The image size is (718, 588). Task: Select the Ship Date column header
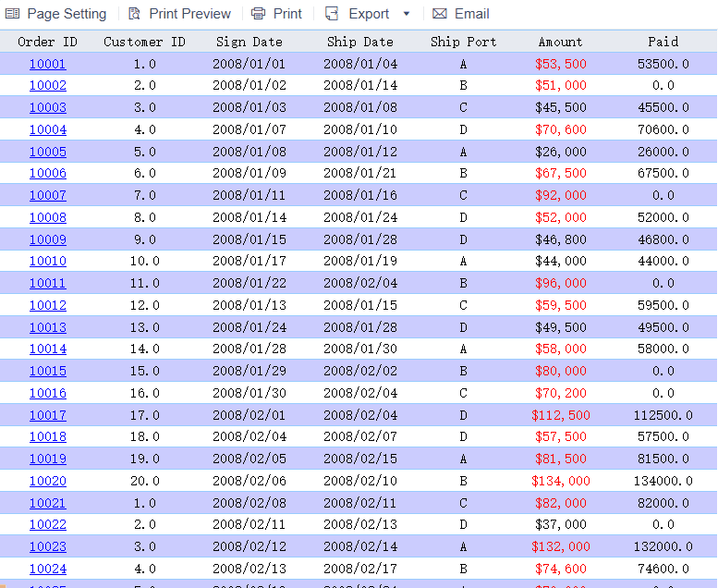coord(360,42)
